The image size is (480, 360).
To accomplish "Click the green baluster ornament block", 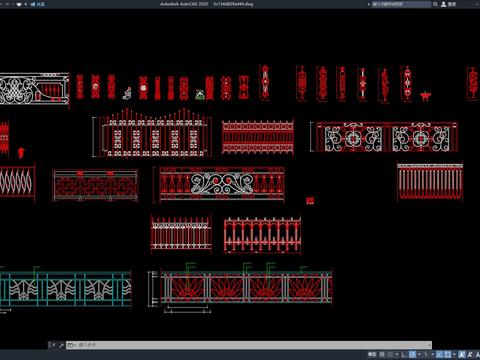I will [x=200, y=95].
